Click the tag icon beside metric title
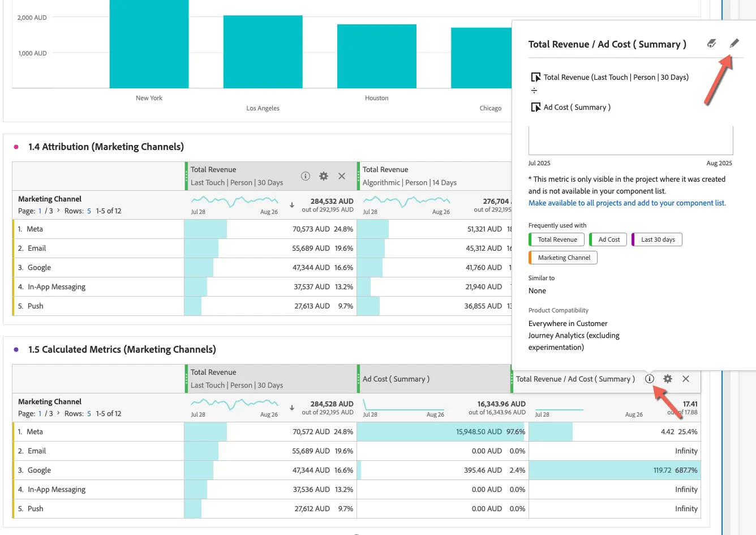 tap(712, 44)
